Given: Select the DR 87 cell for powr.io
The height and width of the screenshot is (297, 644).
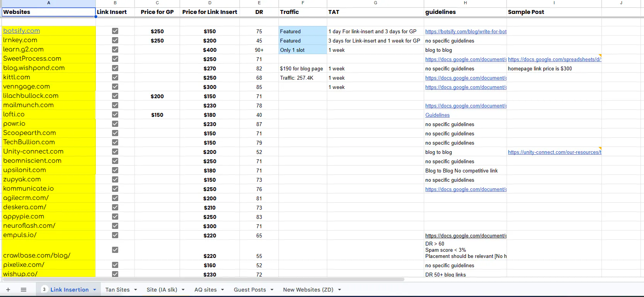Looking at the screenshot, I should pyautogui.click(x=259, y=124).
